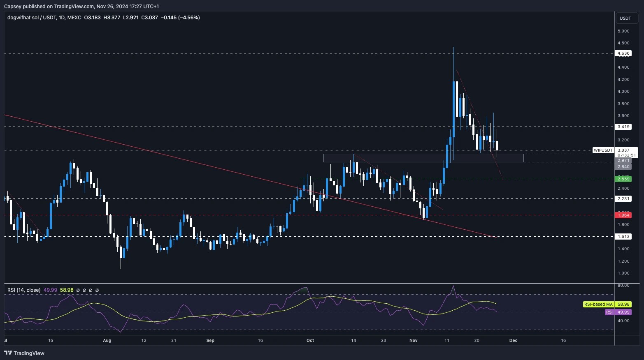Click the TradingView logo icon
This screenshot has width=644, height=360.
pyautogui.click(x=7, y=353)
